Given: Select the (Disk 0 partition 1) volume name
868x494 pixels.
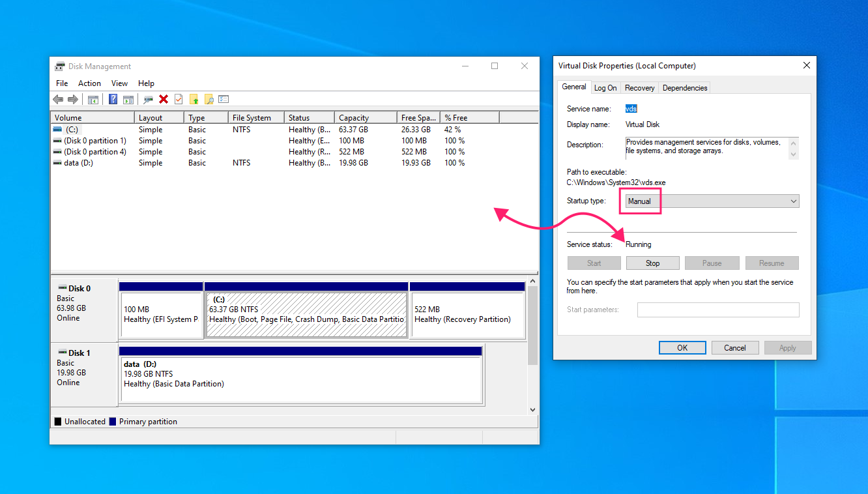Looking at the screenshot, I should [x=95, y=141].
